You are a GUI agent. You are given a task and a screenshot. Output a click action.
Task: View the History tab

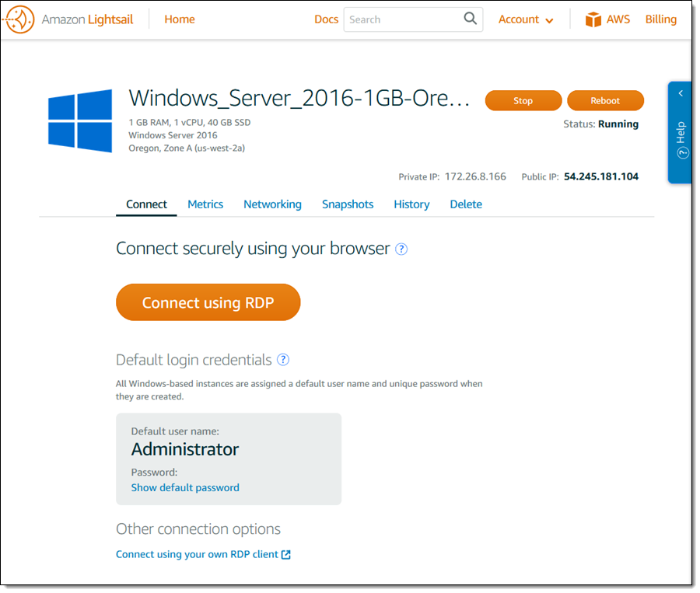point(411,204)
